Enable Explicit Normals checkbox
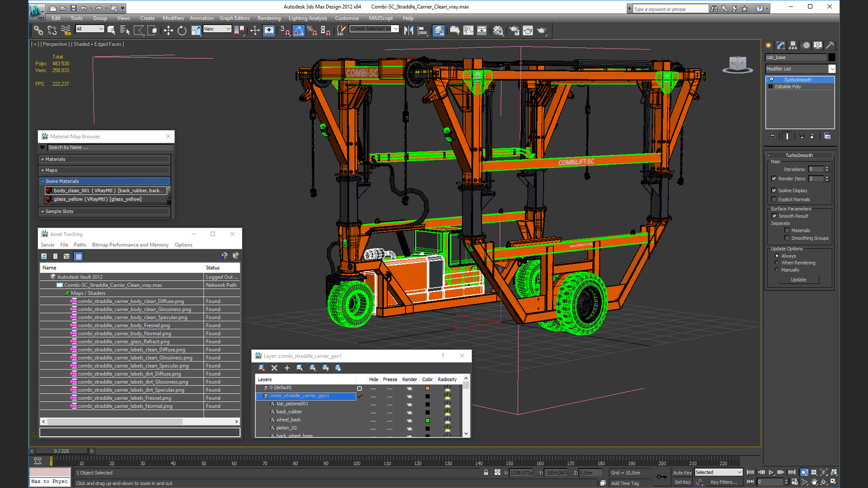This screenshot has height=488, width=868. point(774,199)
